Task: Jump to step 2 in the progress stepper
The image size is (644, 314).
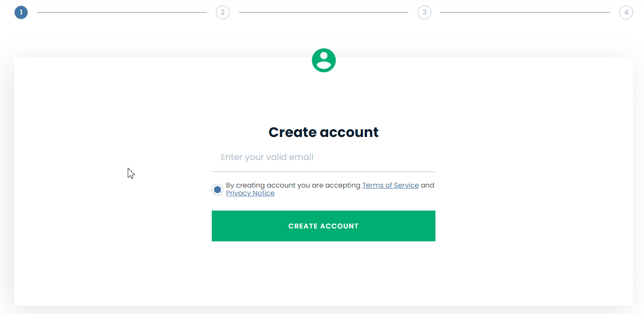Action: tap(223, 12)
